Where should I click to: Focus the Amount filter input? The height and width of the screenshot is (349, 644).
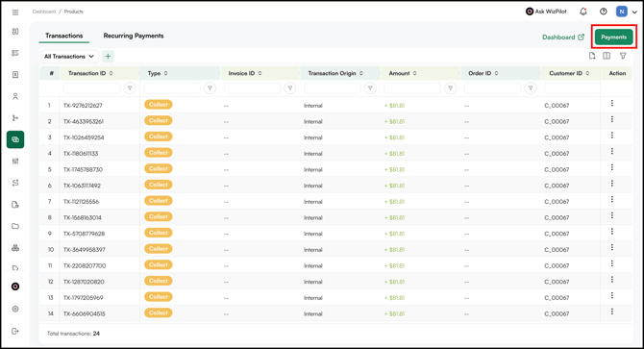tap(412, 87)
